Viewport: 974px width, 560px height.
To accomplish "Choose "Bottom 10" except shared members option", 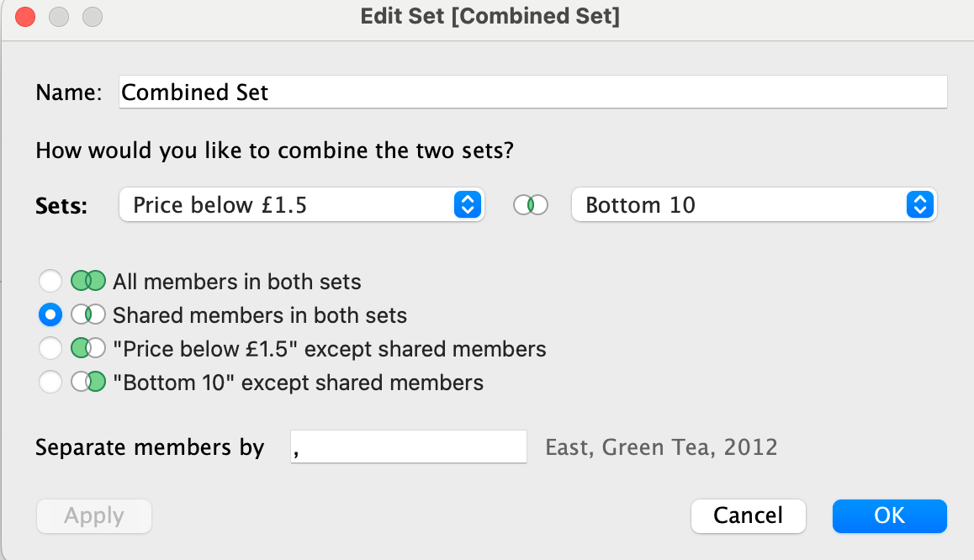I will pyautogui.click(x=50, y=382).
